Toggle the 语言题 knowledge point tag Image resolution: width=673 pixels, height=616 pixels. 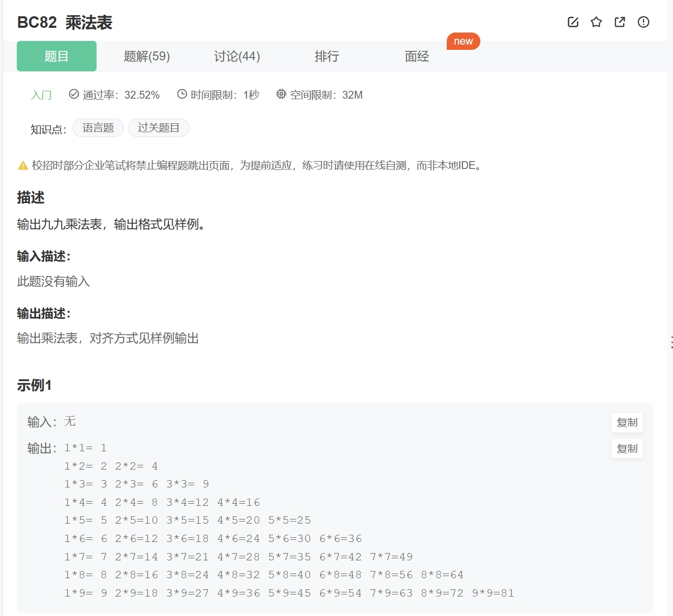tap(98, 128)
